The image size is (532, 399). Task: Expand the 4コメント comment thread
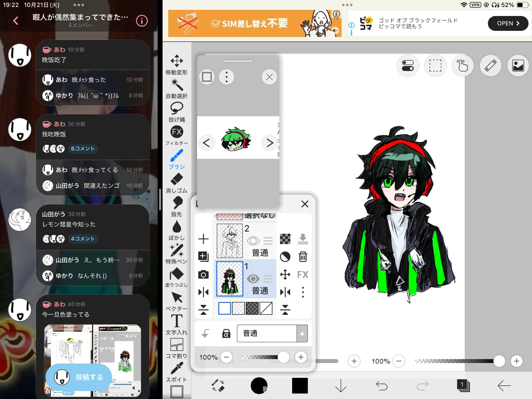point(83,239)
